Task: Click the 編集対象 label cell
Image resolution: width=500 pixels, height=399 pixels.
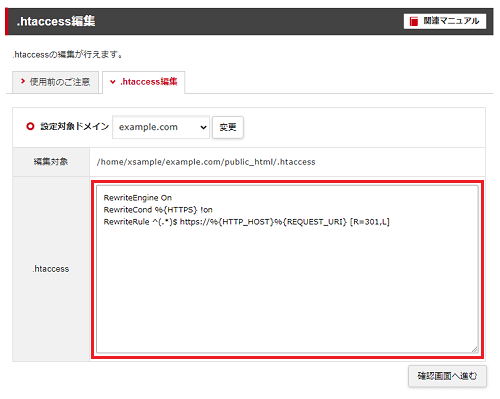Action: coord(51,162)
